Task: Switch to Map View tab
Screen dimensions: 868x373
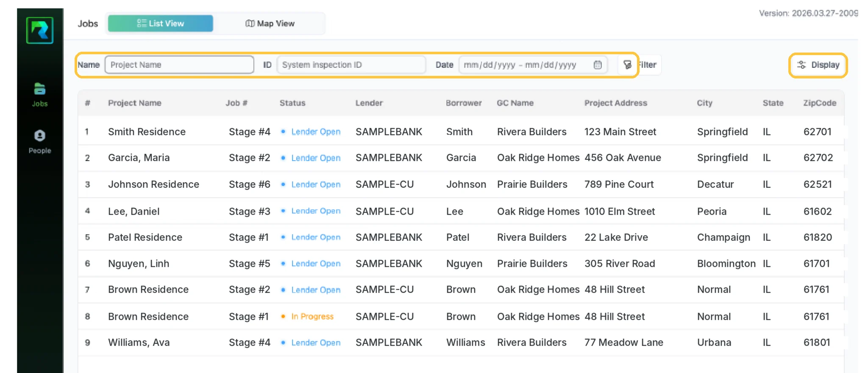Action: click(x=270, y=23)
